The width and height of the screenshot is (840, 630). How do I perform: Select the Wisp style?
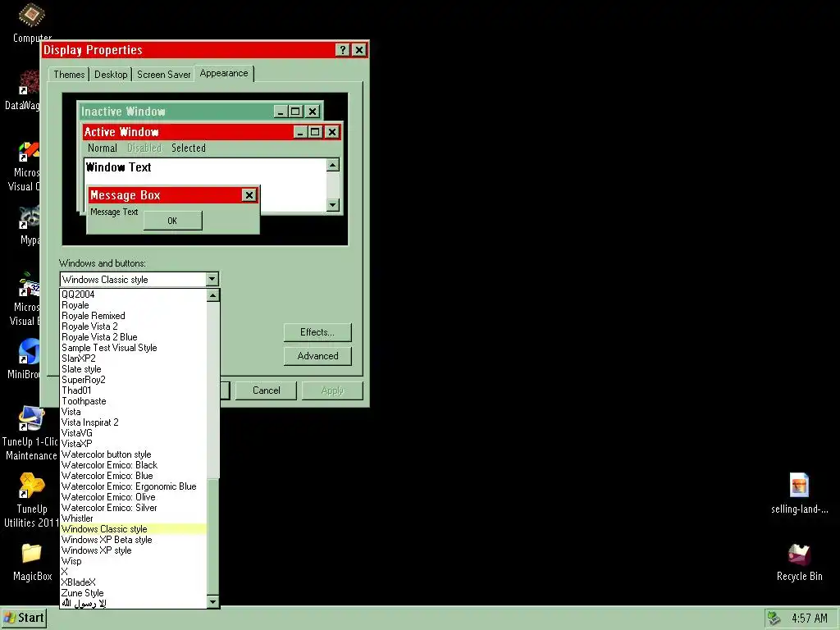point(134,561)
